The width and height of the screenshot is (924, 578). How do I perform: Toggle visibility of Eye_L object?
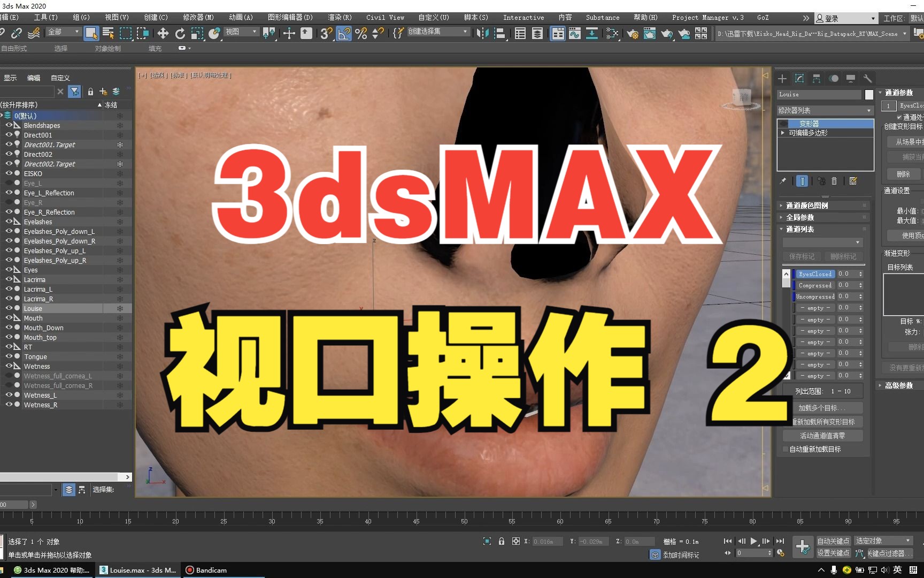tap(9, 182)
